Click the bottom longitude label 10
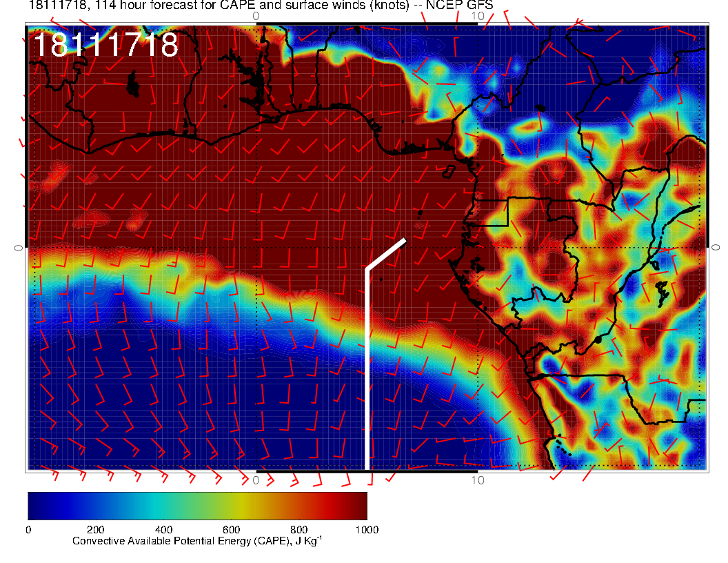This screenshot has height=563, width=728. tap(478, 480)
